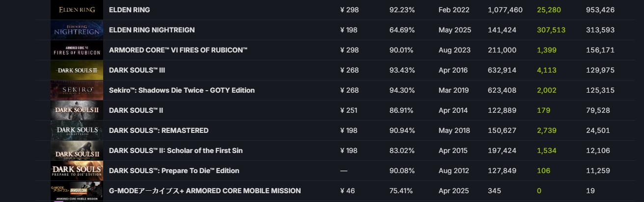This screenshot has height=202, width=644.
Task: Click the DARK SOULS: REMASTERED title
Action: tap(159, 130)
